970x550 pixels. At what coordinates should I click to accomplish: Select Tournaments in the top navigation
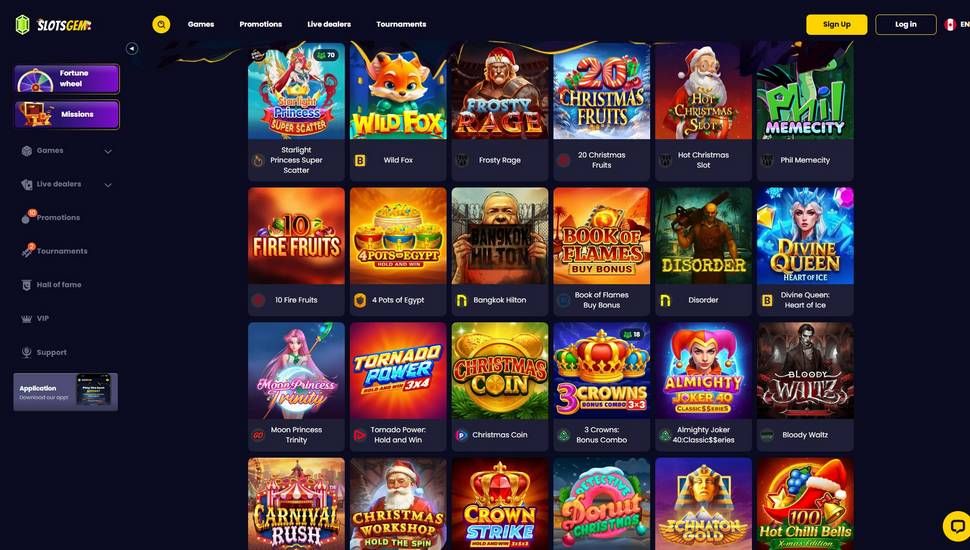(401, 24)
